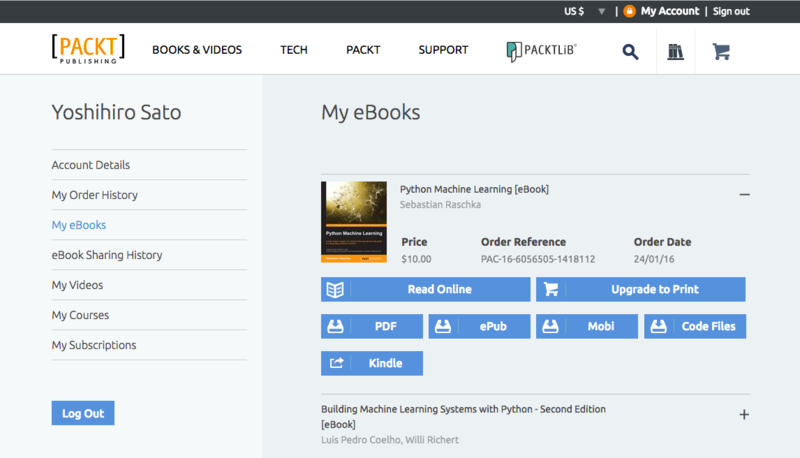Open the PACKT menu
Screen dimensions: 800x458
point(363,50)
